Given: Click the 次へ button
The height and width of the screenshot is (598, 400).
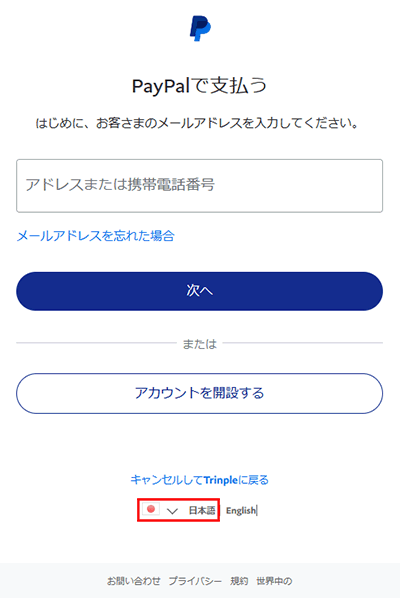Looking at the screenshot, I should (x=199, y=291).
